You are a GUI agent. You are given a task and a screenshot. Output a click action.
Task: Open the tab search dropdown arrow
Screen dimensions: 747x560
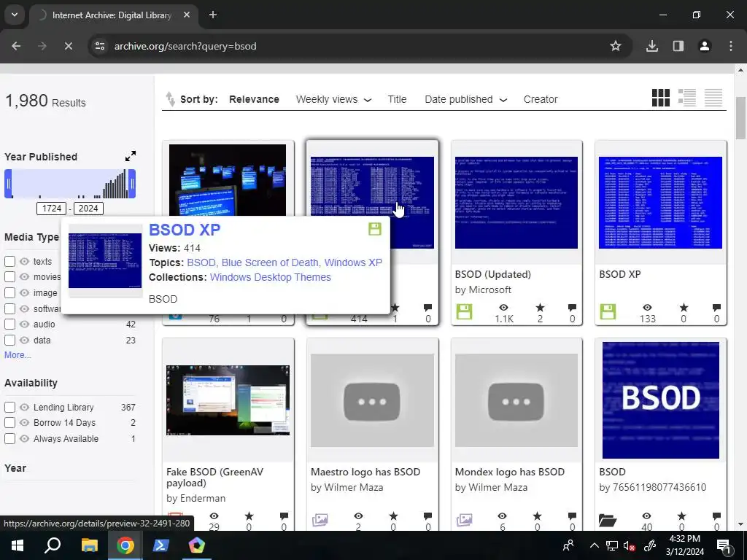(15, 15)
